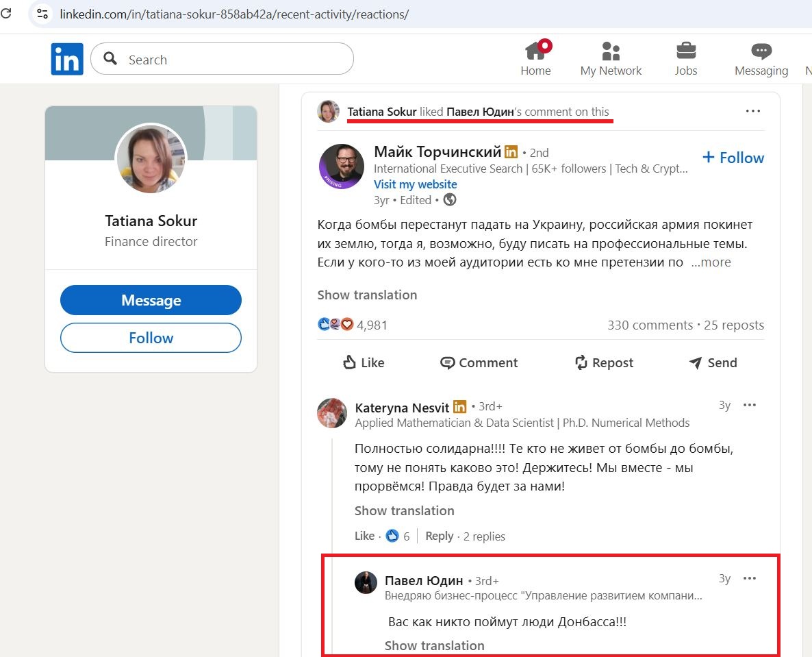Show translation of the main post
The image size is (812, 657).
click(367, 295)
